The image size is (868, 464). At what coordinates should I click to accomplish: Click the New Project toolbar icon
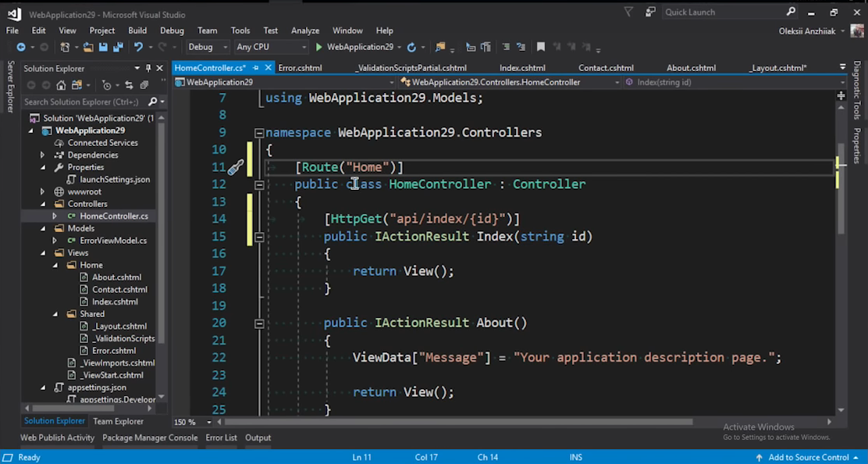(x=65, y=48)
